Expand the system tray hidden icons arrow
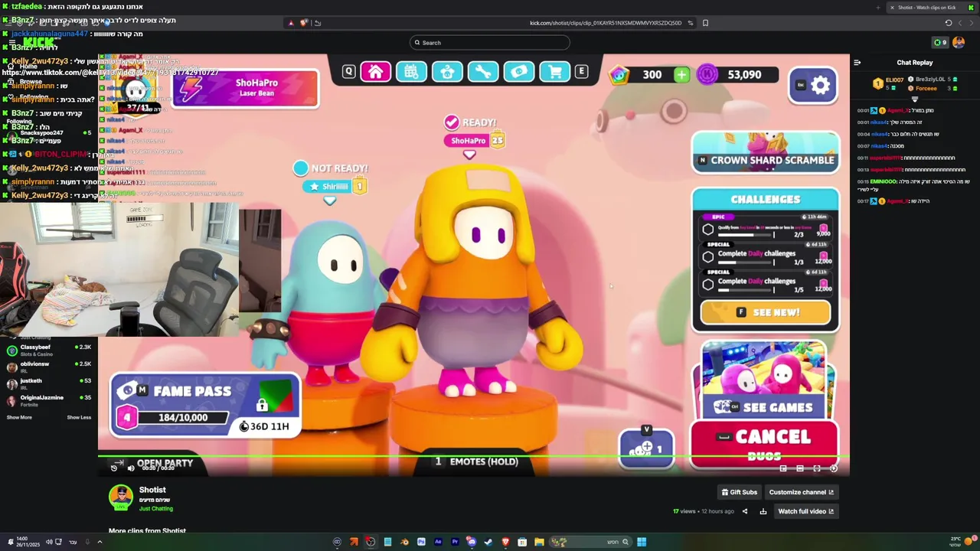 coord(100,542)
